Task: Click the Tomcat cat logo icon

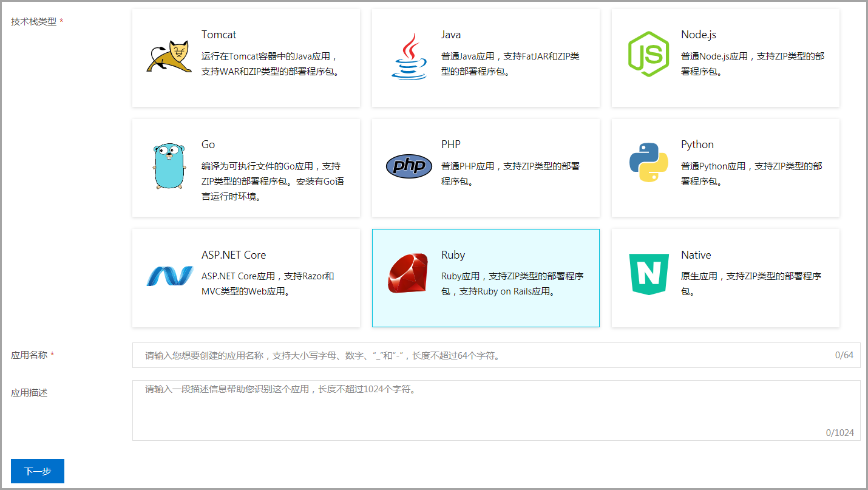Action: (169, 57)
